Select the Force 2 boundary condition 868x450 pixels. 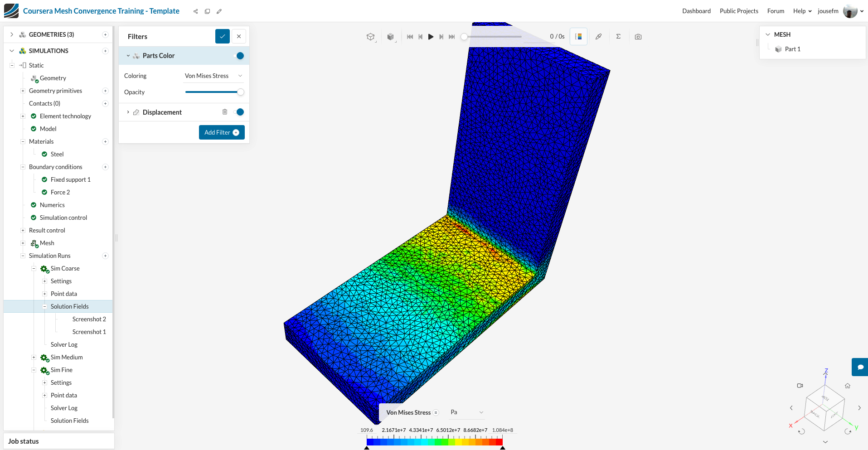(x=60, y=192)
